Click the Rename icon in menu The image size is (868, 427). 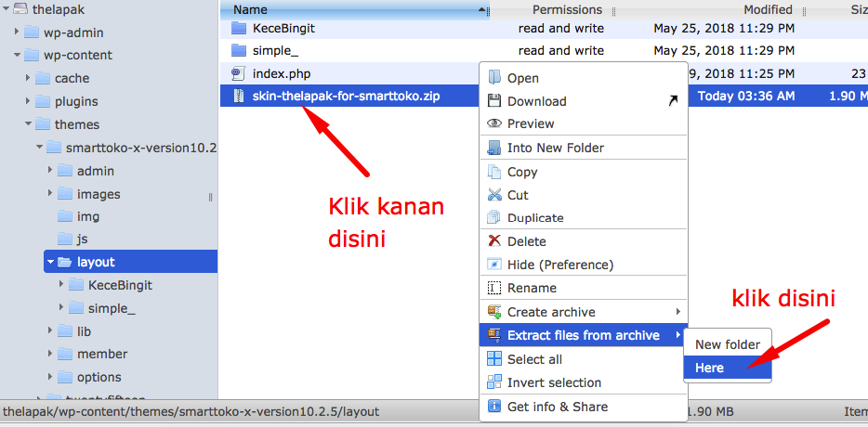[x=494, y=289]
